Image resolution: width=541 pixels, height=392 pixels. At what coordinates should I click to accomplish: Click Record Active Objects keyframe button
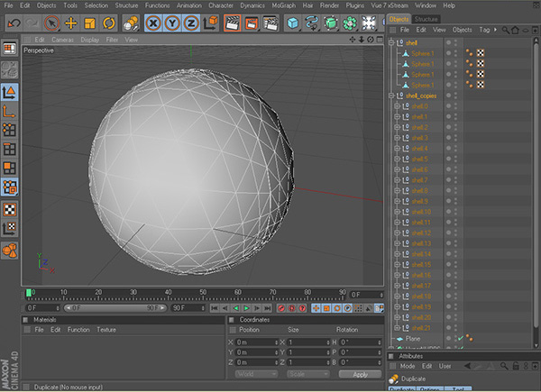281,308
